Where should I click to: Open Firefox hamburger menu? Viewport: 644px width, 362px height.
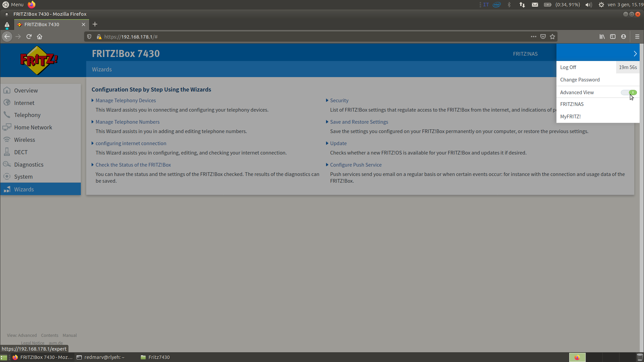637,37
